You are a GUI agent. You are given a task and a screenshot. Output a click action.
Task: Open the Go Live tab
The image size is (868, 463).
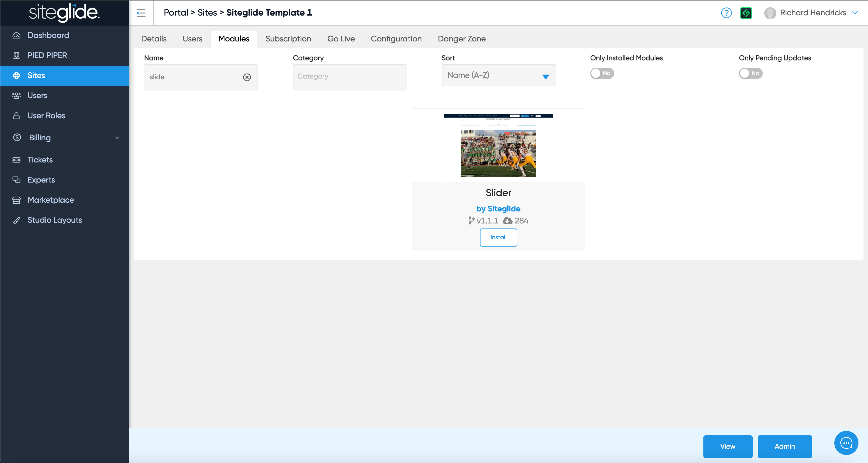click(341, 39)
